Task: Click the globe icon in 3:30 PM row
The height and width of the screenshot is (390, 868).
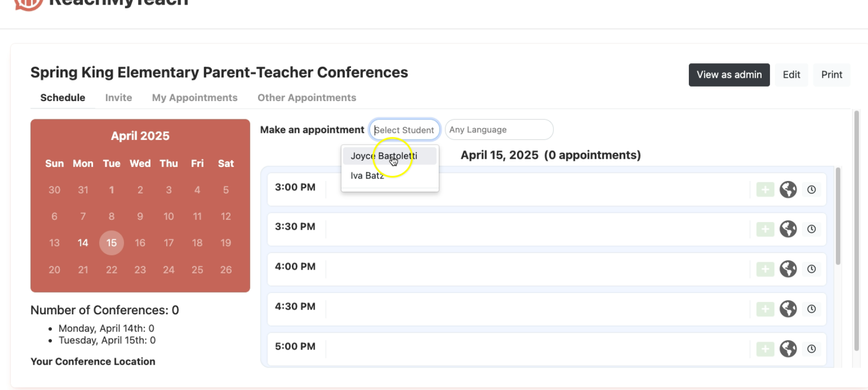Action: [788, 229]
